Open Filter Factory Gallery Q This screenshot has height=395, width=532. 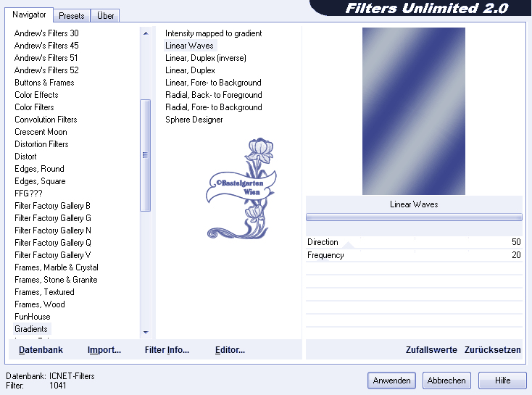tap(53, 243)
